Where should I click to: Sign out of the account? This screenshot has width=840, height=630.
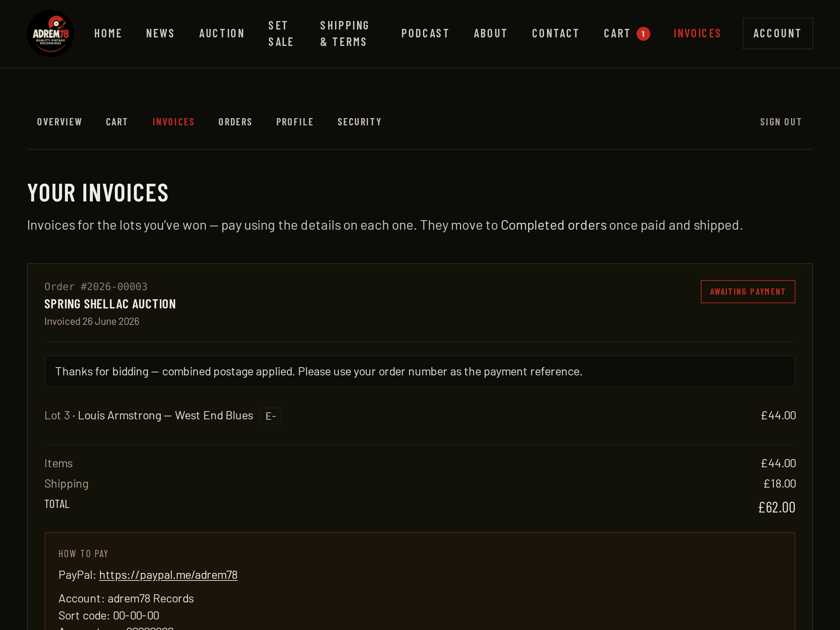click(781, 122)
